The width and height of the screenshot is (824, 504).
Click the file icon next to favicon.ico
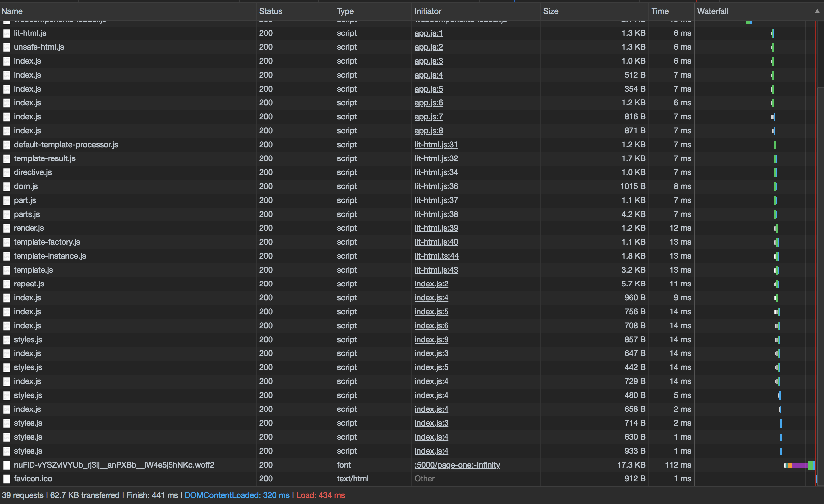pos(7,478)
